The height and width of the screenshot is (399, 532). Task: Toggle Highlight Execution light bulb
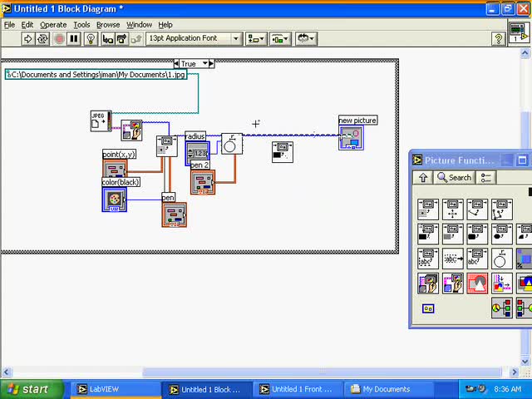(91, 39)
